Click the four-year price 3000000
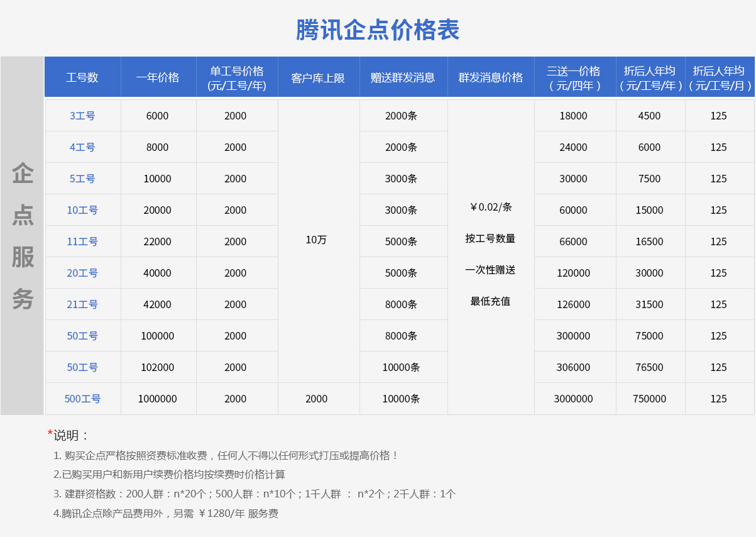 pyautogui.click(x=573, y=399)
